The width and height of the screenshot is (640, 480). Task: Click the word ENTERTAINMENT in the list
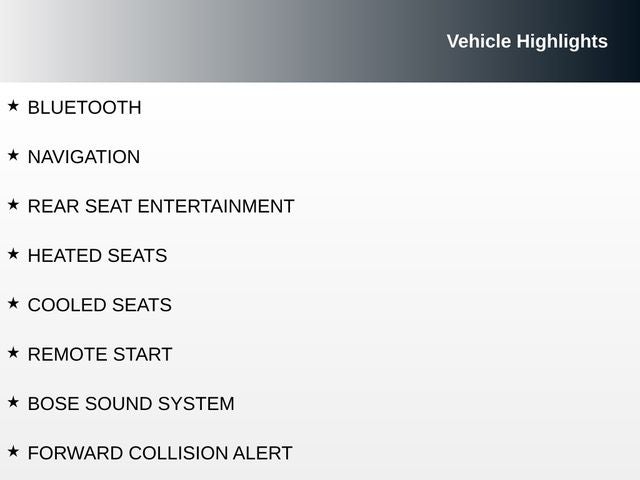click(215, 207)
